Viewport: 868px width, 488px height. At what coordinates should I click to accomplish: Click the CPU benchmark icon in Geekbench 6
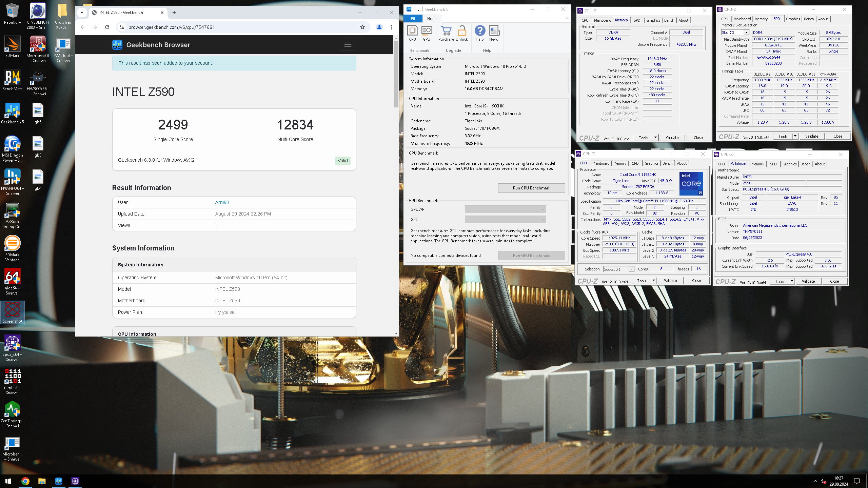click(x=412, y=34)
